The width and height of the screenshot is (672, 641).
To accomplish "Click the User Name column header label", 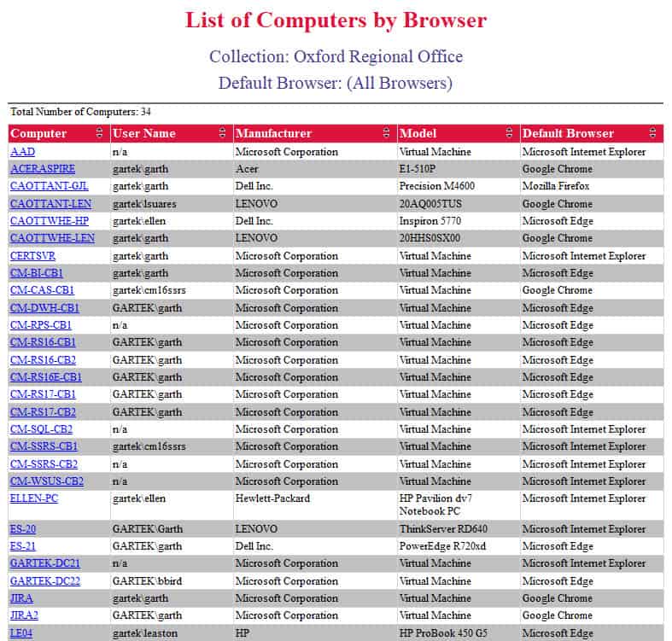I will [x=144, y=133].
